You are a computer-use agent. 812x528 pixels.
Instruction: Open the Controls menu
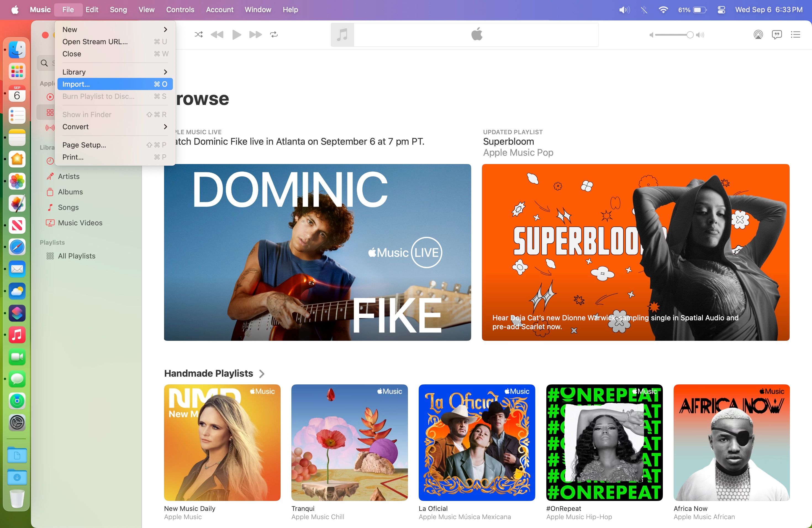click(x=180, y=10)
